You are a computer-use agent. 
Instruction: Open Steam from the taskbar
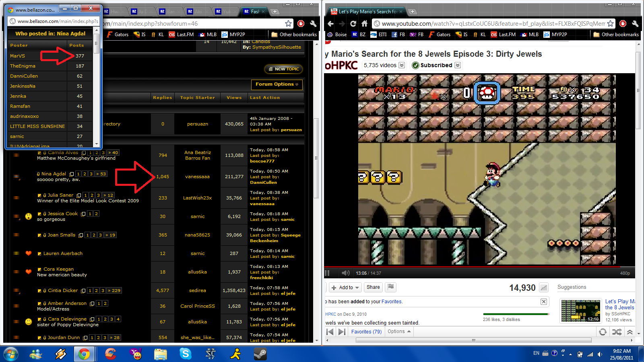[260, 354]
